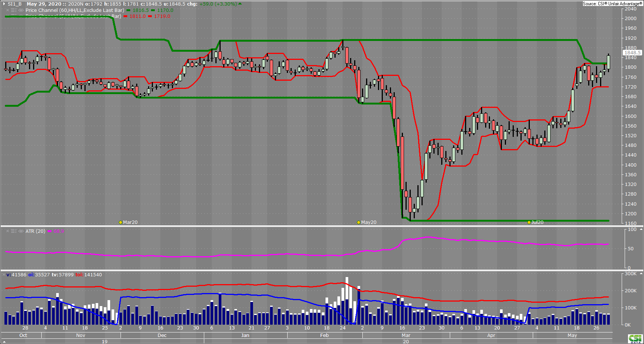Image resolution: width=644 pixels, height=344 pixels.
Task: Click the green 1816.5 channel value
Action: 141,10
